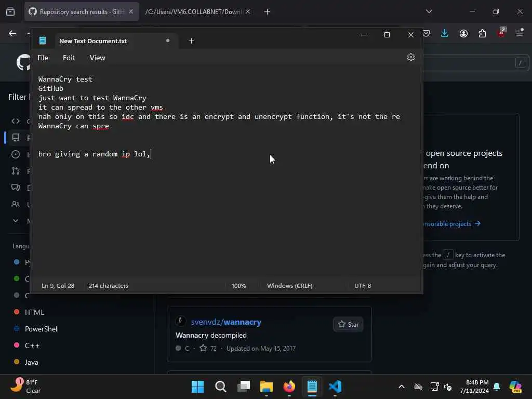Open Windows taskbar Search

(220, 387)
